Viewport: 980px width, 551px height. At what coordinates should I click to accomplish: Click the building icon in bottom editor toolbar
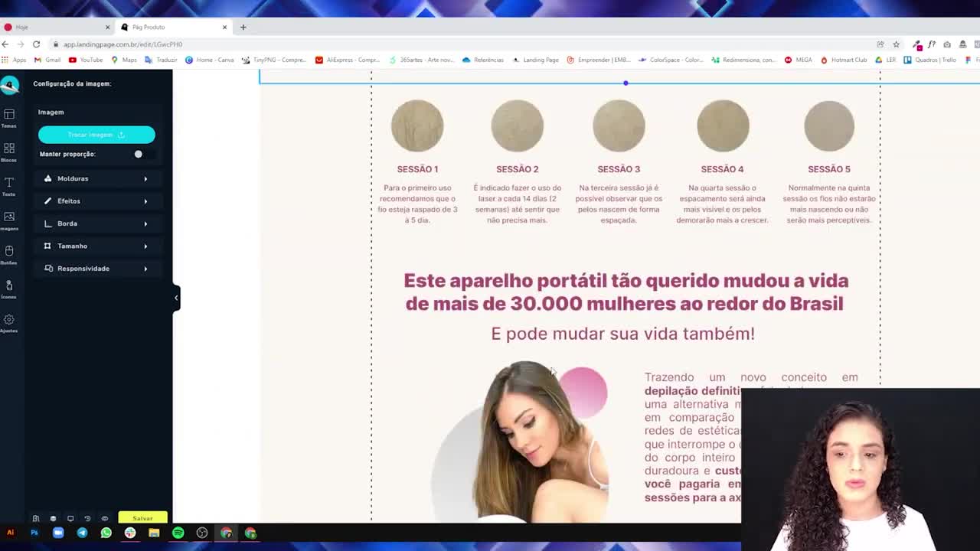[35, 518]
